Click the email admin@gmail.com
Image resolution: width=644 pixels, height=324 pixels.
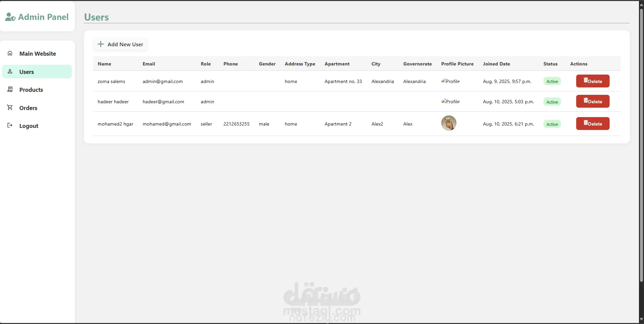tap(163, 81)
